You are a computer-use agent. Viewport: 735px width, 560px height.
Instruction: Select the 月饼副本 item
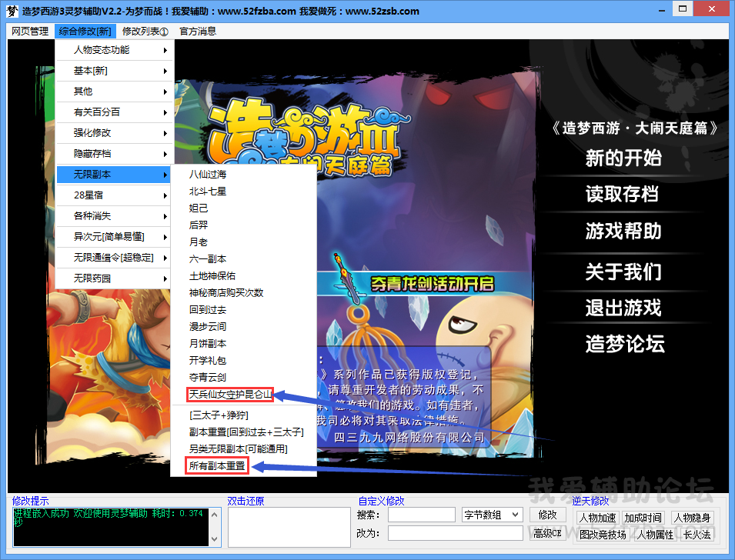[244, 344]
